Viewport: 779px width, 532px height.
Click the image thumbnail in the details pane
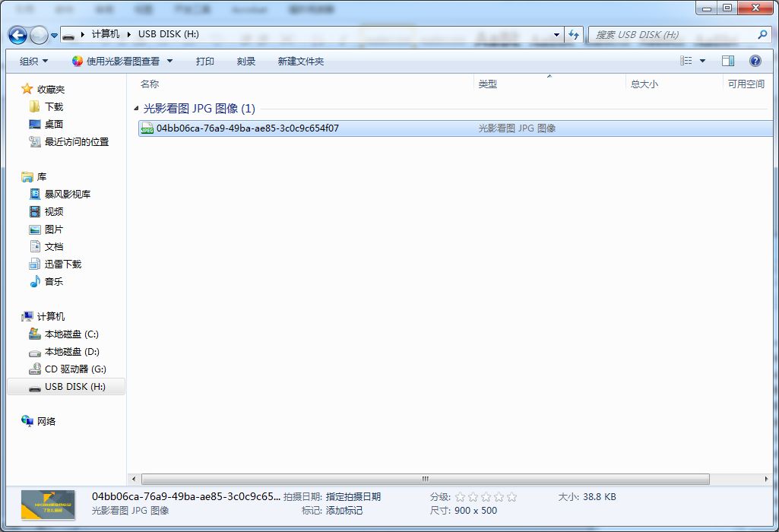pos(48,505)
